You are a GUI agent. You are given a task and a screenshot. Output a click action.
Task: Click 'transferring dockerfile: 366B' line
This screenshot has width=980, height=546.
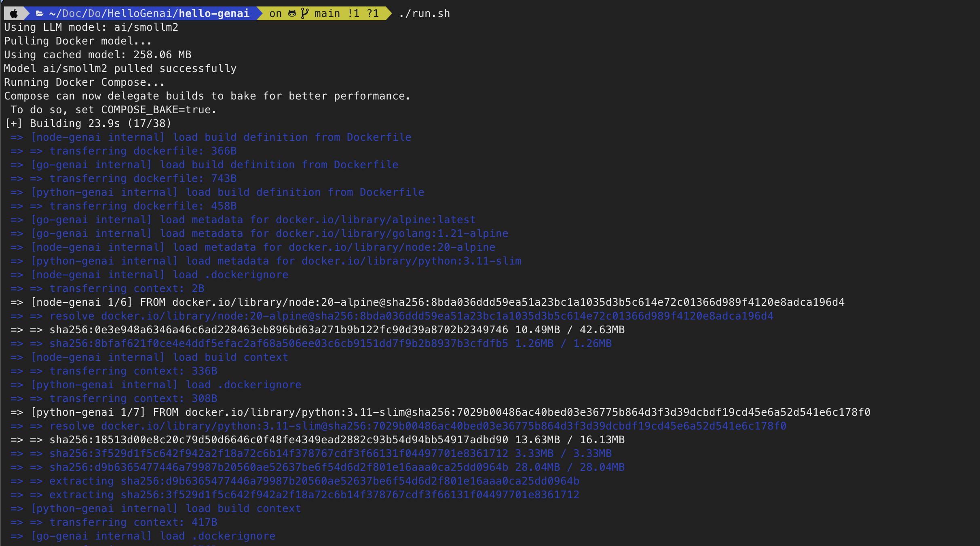click(x=123, y=151)
